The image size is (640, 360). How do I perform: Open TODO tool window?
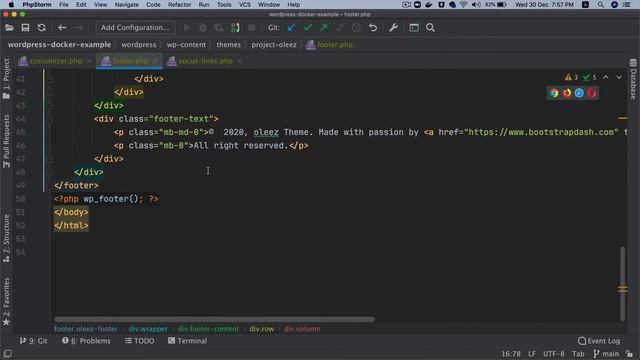point(140,341)
